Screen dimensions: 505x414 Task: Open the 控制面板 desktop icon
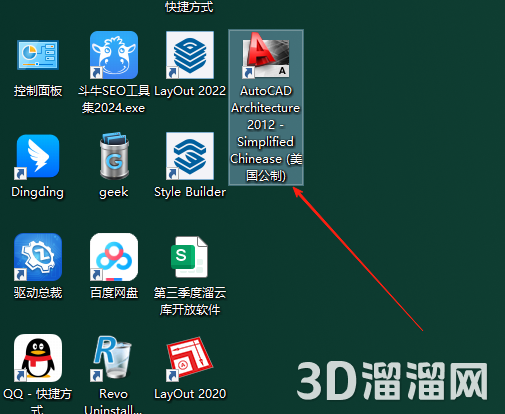point(38,55)
